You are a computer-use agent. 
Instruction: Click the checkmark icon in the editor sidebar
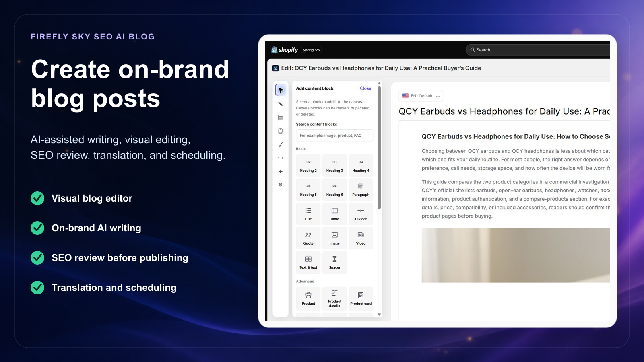tap(281, 144)
